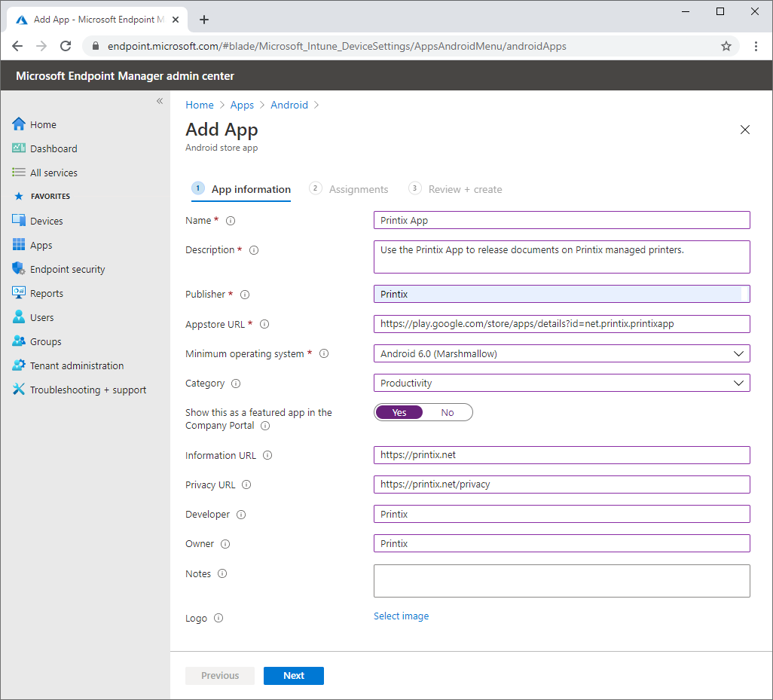Click the info icon next to Developer
Viewport: 773px width, 700px height.
click(x=241, y=515)
